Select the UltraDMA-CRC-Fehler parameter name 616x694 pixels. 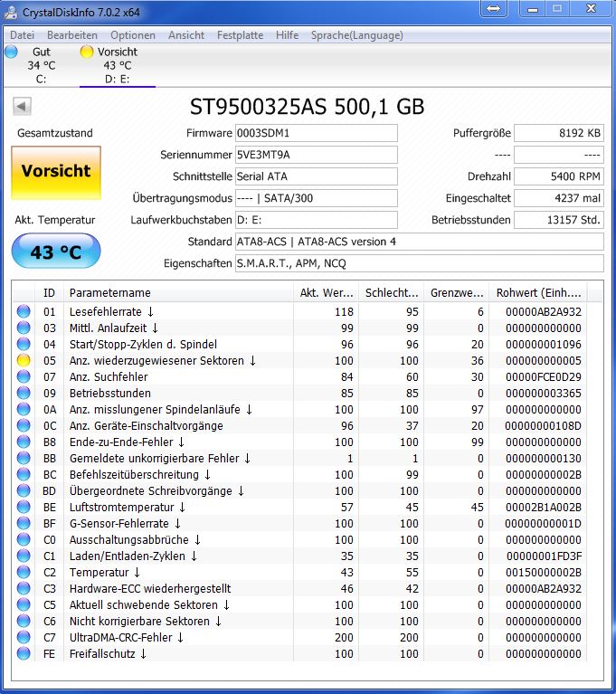click(x=121, y=637)
